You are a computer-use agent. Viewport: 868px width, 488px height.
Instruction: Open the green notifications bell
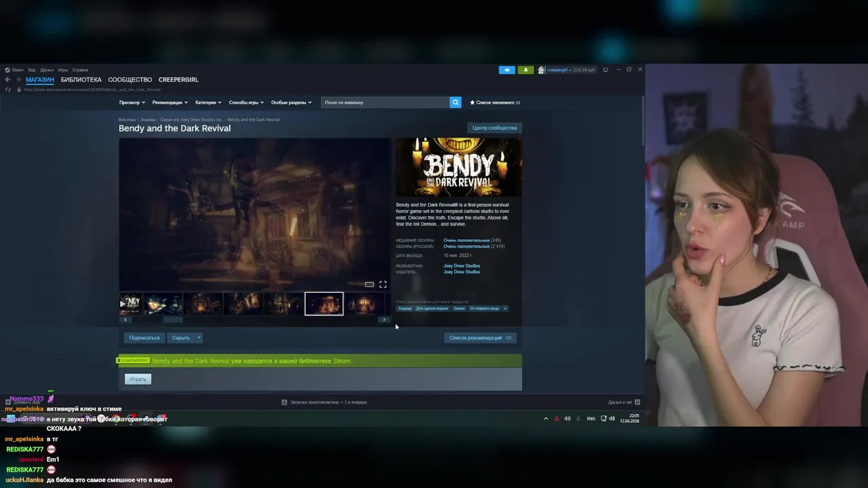[x=526, y=70]
